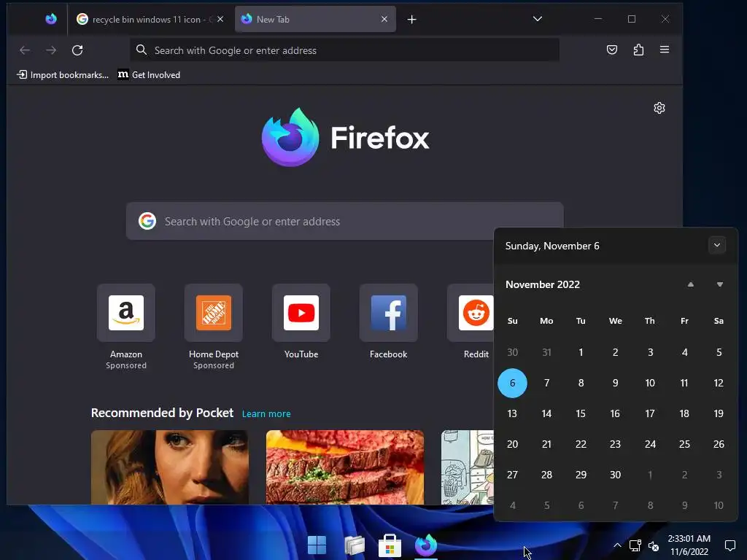Open the Firefox View pinned tab icon

click(x=51, y=19)
